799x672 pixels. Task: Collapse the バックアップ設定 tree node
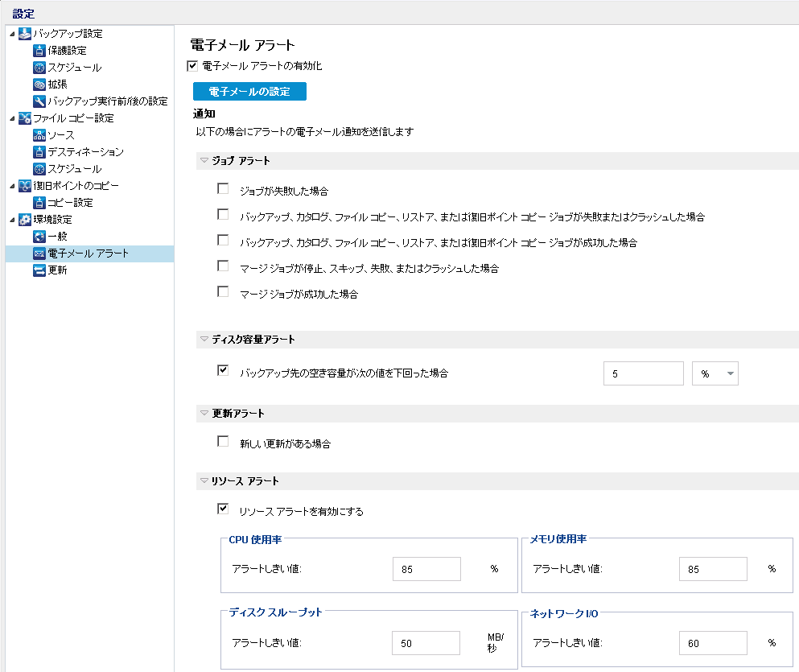click(x=10, y=34)
